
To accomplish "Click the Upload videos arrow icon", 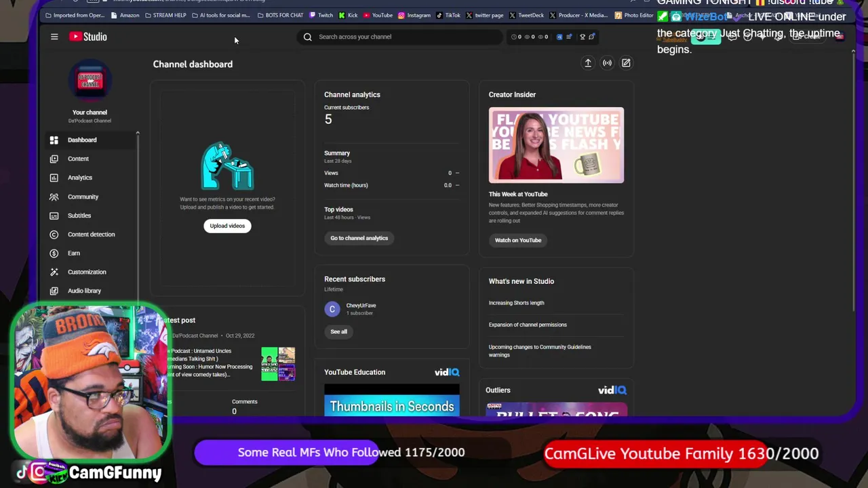I will tap(588, 63).
